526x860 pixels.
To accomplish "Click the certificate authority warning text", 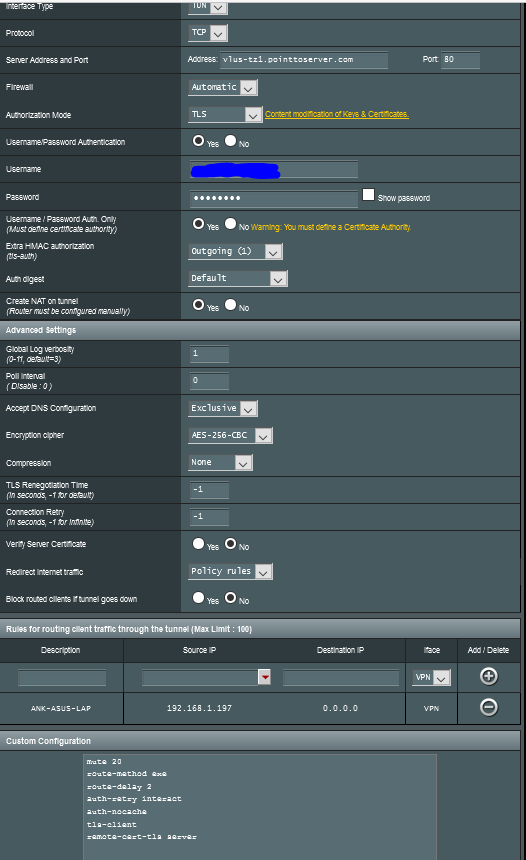I will coord(331,227).
